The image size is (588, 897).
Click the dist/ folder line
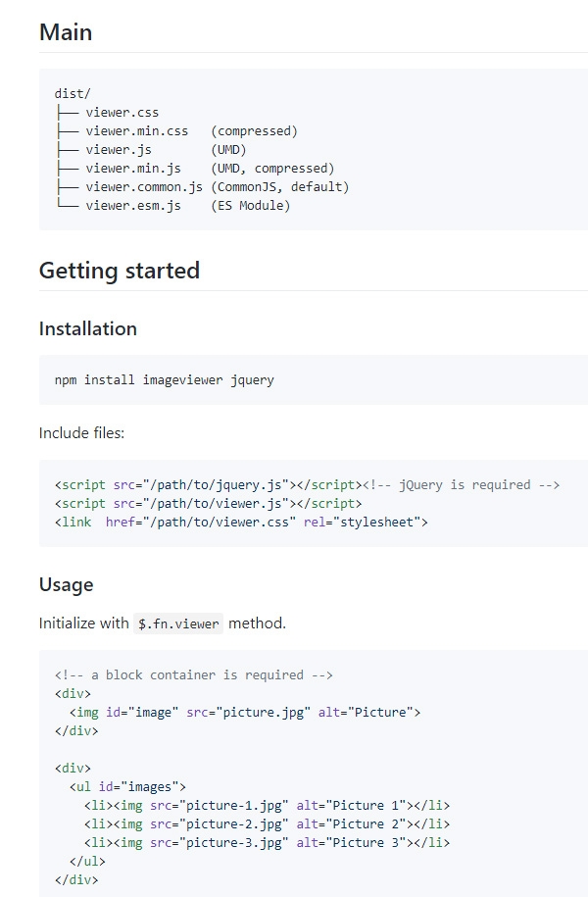click(73, 93)
